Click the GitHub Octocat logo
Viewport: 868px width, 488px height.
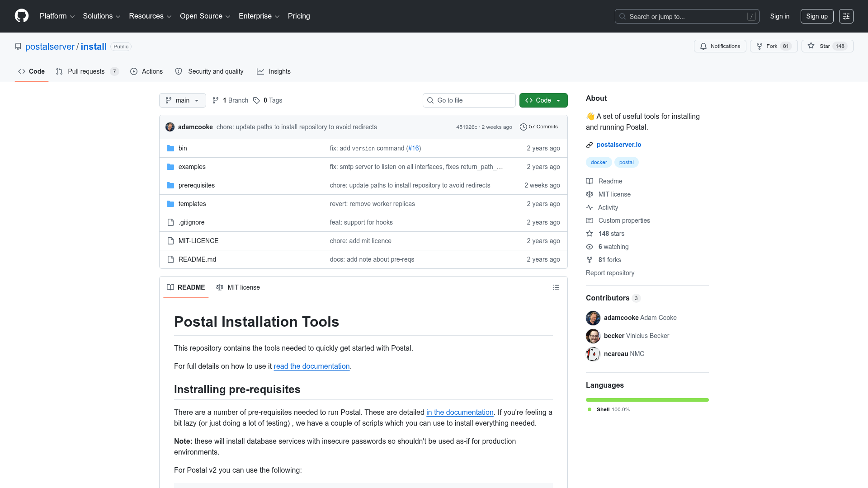tap(22, 16)
